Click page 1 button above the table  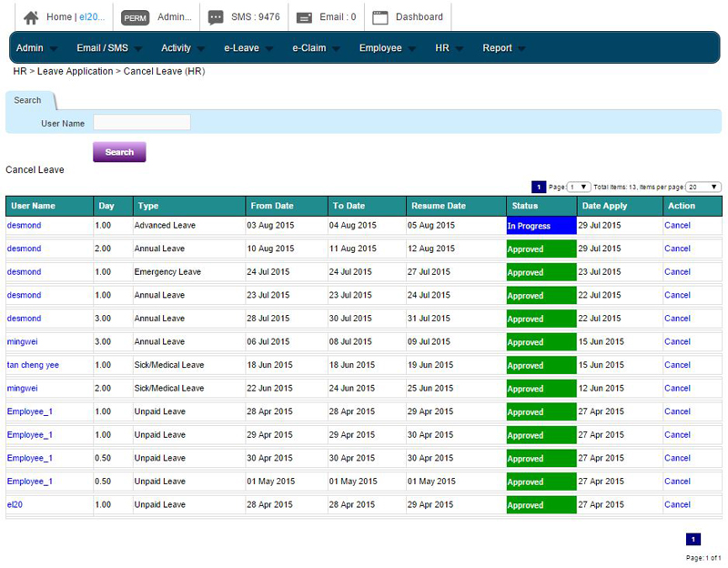tap(539, 187)
